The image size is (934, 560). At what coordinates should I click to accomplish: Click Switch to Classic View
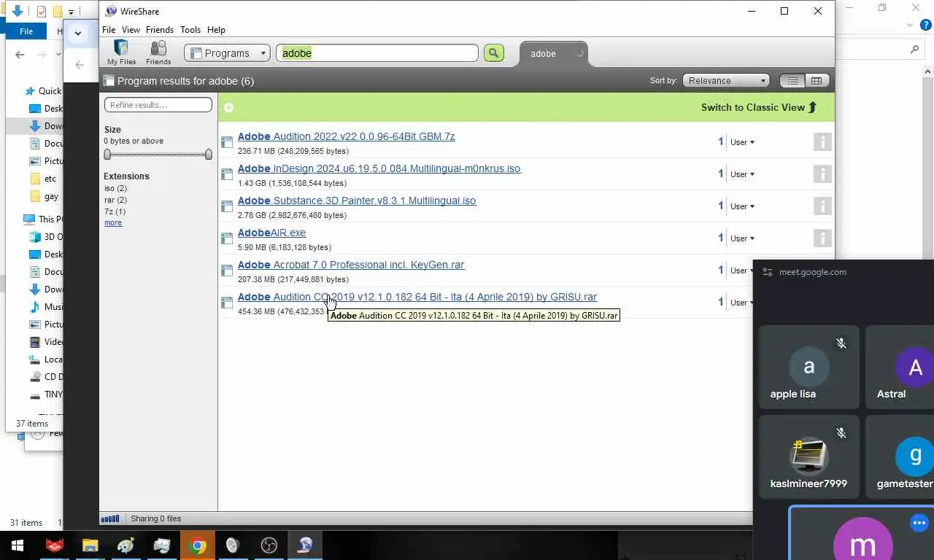click(x=759, y=107)
